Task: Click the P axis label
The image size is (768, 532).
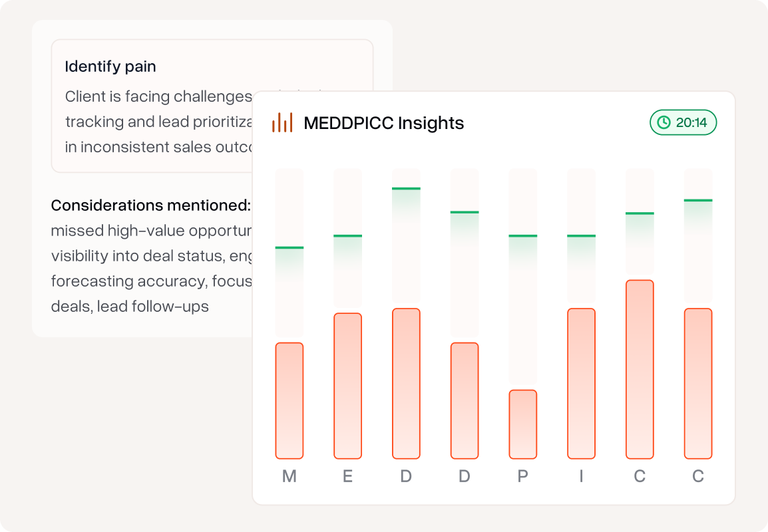Action: (522, 477)
